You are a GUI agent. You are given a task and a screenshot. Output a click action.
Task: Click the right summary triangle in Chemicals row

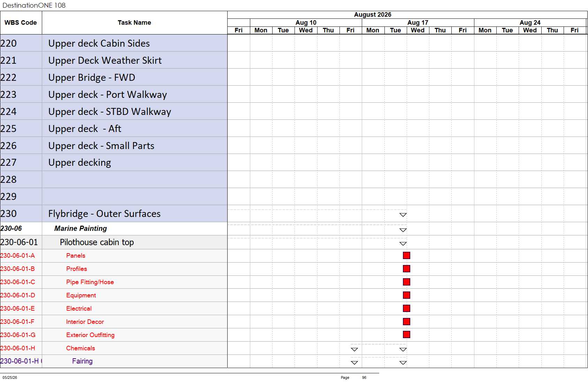403,350
